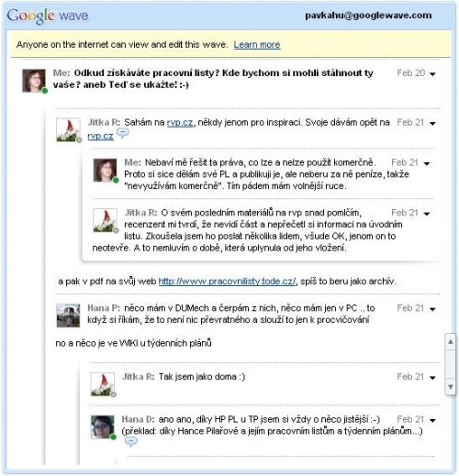Open the pracovnilisty.tode.cz link
The width and height of the screenshot is (459, 476).
coord(227,282)
